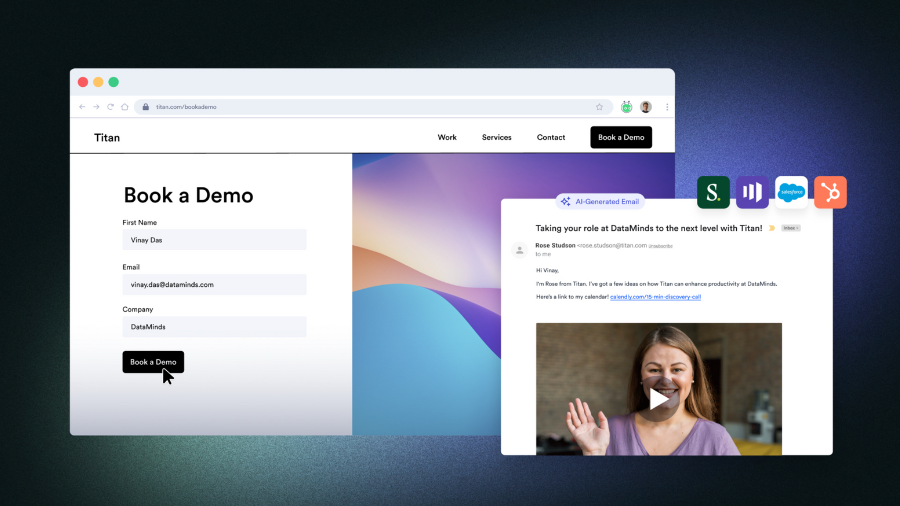Click the sender name 'Rose Studson'
This screenshot has height=506, width=900.
(x=555, y=246)
